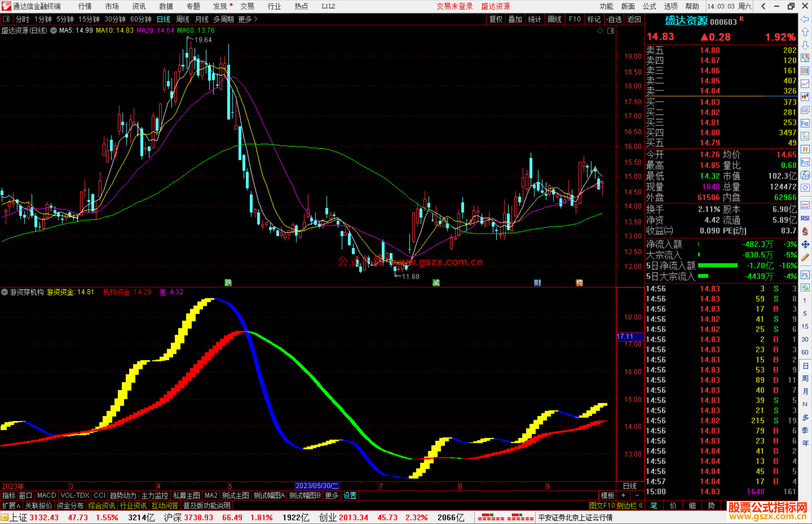
Task: Click the 设置 settings link
Action: point(350,495)
